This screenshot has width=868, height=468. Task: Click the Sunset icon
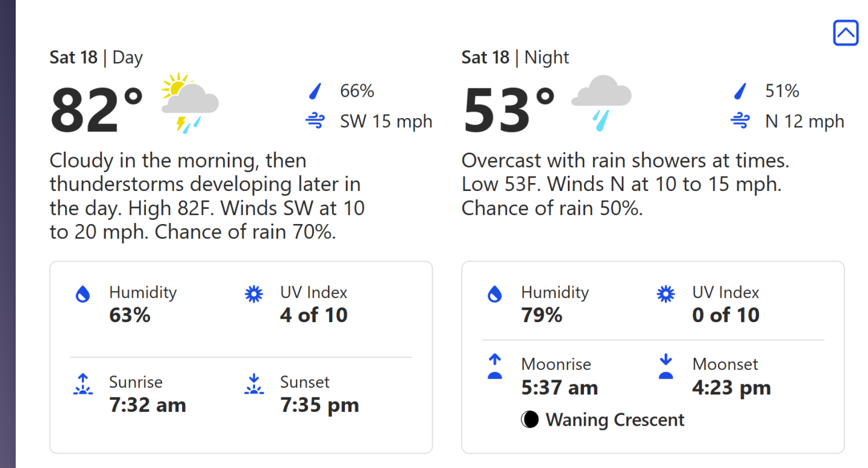pyautogui.click(x=254, y=384)
